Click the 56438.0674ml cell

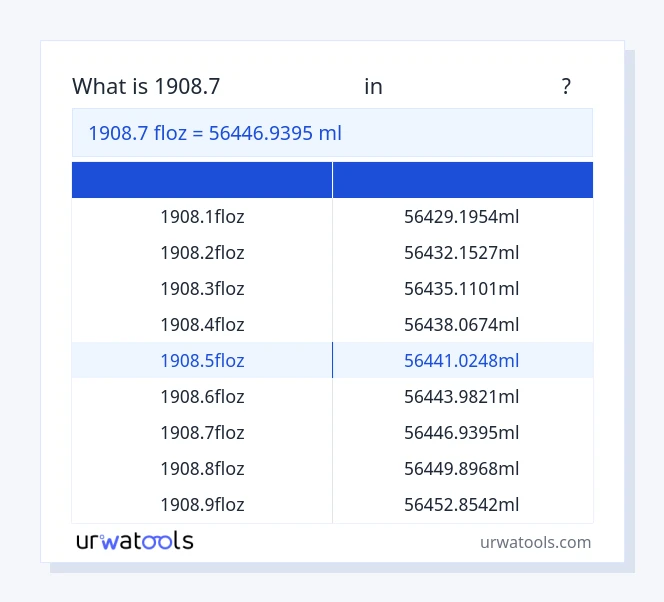[462, 325]
